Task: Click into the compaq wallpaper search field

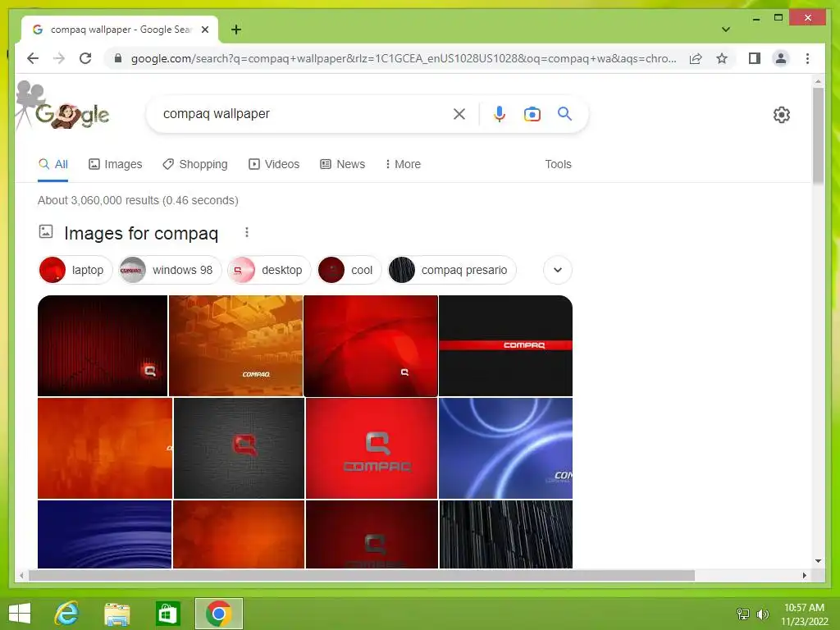Action: [303, 113]
